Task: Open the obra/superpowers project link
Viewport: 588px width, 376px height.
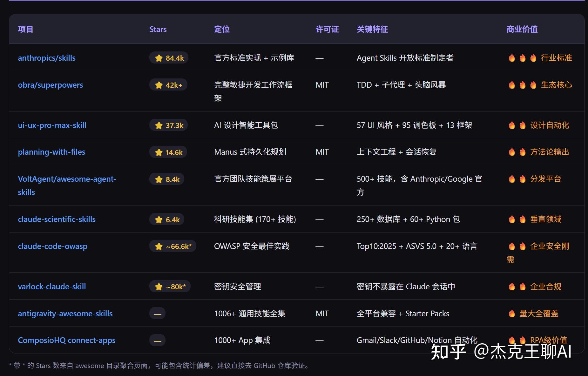Action: (50, 85)
